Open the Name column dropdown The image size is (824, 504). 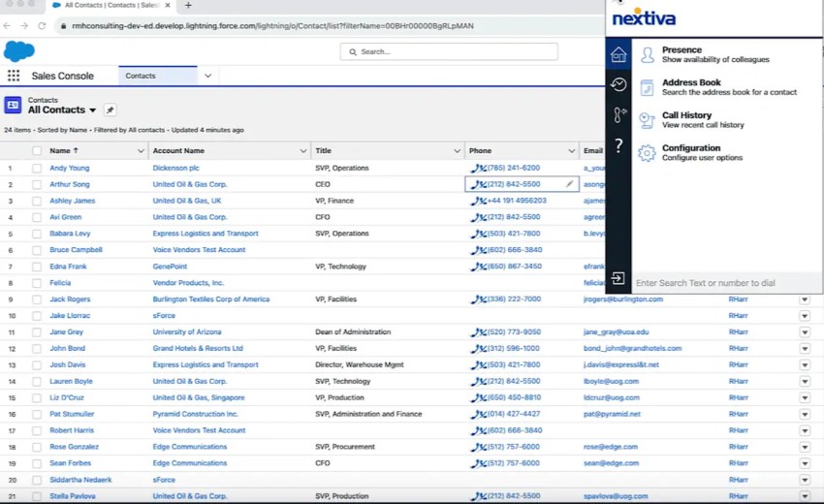pos(141,151)
